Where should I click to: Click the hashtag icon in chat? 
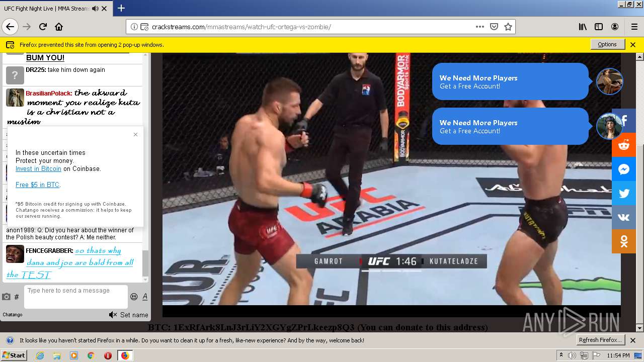(17, 297)
